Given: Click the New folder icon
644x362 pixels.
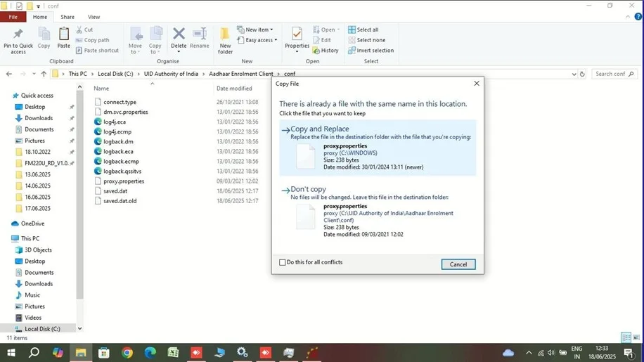Looking at the screenshot, I should pyautogui.click(x=225, y=34).
